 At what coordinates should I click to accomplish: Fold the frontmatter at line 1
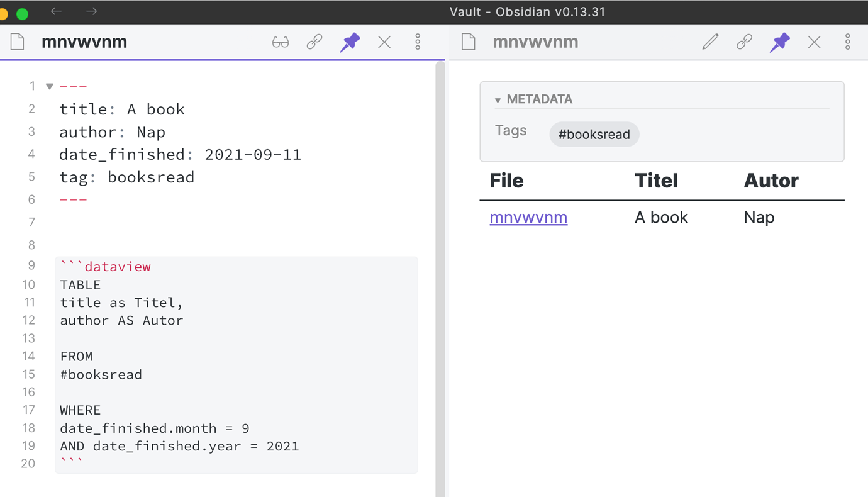coord(49,86)
